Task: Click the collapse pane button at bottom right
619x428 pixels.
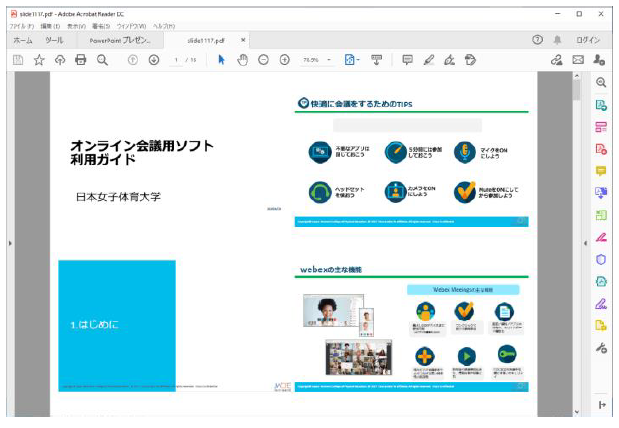Action: (602, 405)
